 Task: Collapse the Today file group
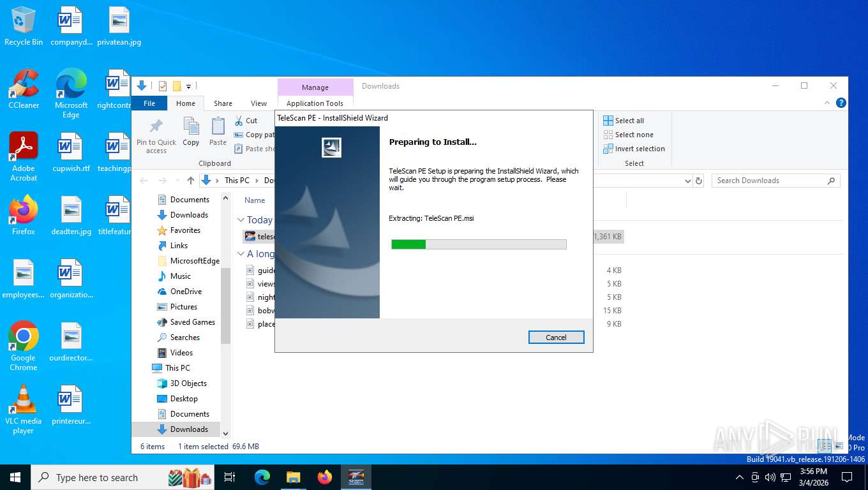coord(241,220)
